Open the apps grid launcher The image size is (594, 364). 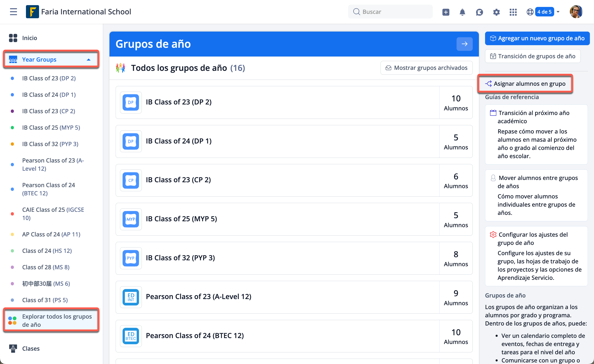(x=513, y=12)
